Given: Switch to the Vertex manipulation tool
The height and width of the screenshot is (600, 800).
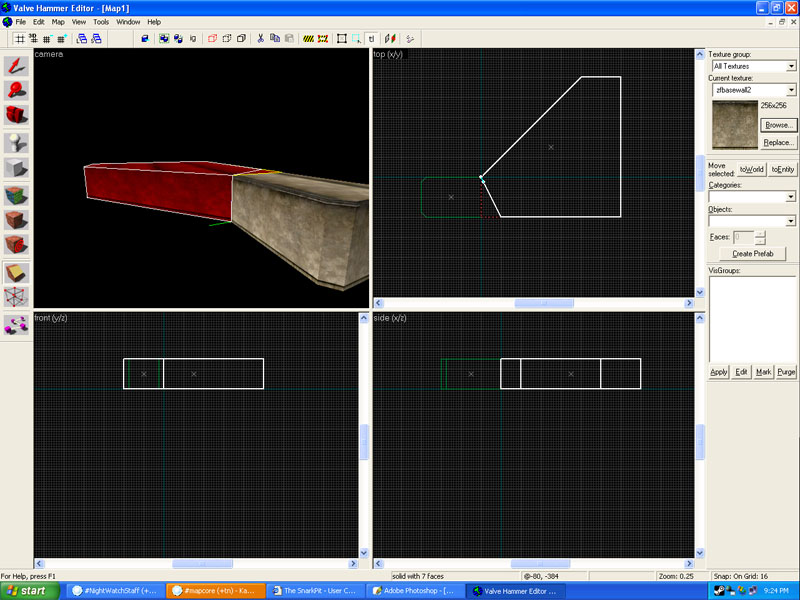Looking at the screenshot, I should point(17,297).
